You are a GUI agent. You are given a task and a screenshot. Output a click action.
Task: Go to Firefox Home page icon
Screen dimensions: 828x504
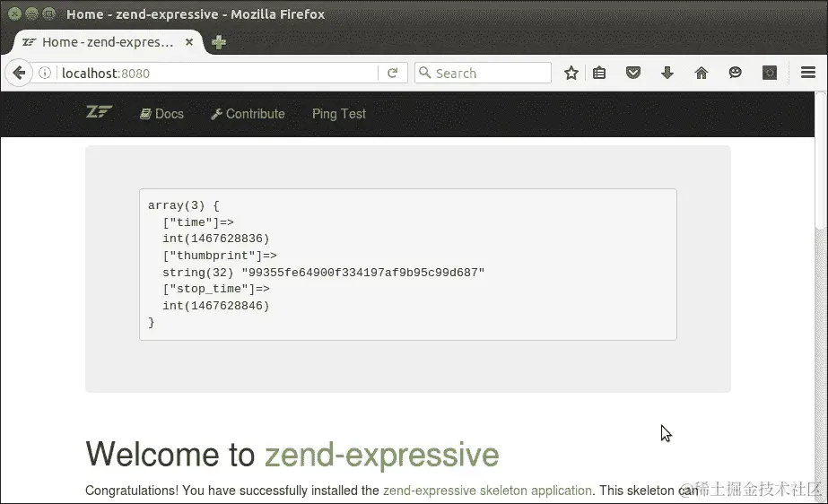701,73
